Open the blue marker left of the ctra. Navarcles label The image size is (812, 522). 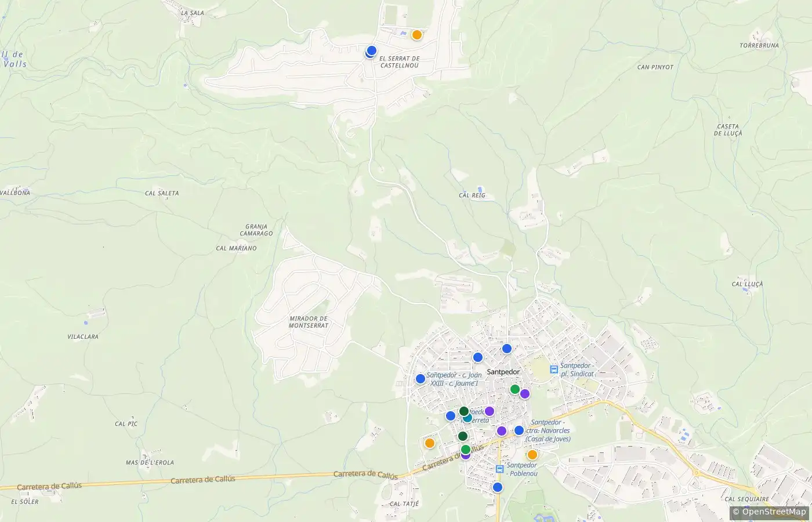pyautogui.click(x=519, y=430)
